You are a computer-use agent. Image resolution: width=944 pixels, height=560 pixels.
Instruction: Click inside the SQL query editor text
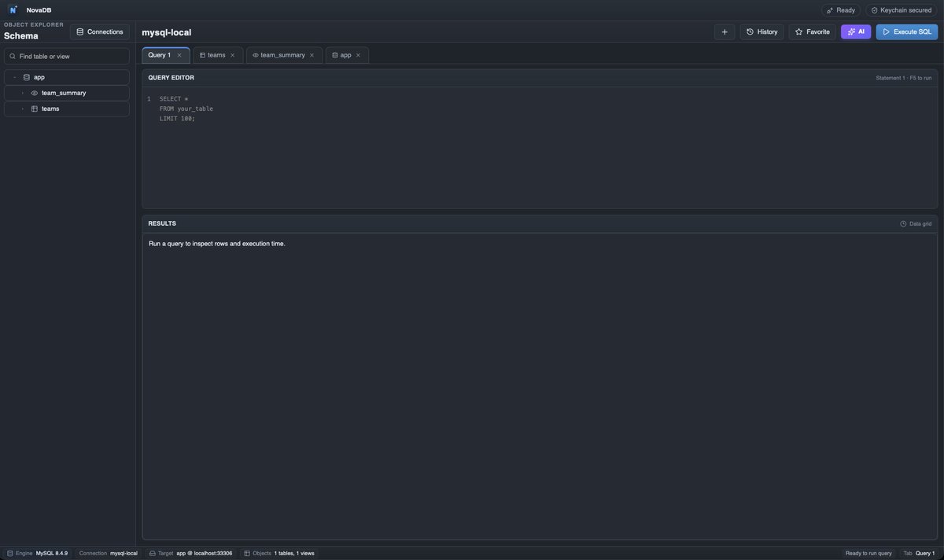click(186, 109)
